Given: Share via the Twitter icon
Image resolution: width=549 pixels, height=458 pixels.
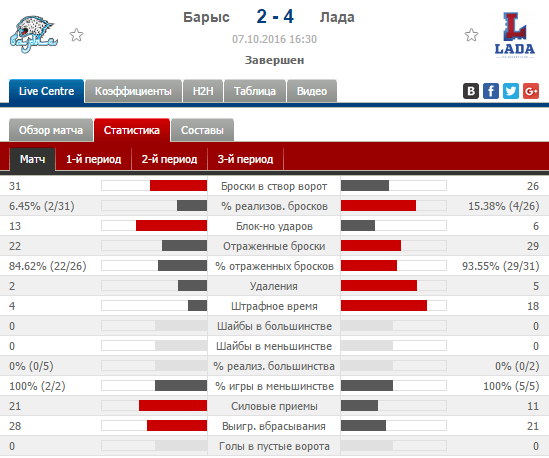Looking at the screenshot, I should tap(511, 91).
